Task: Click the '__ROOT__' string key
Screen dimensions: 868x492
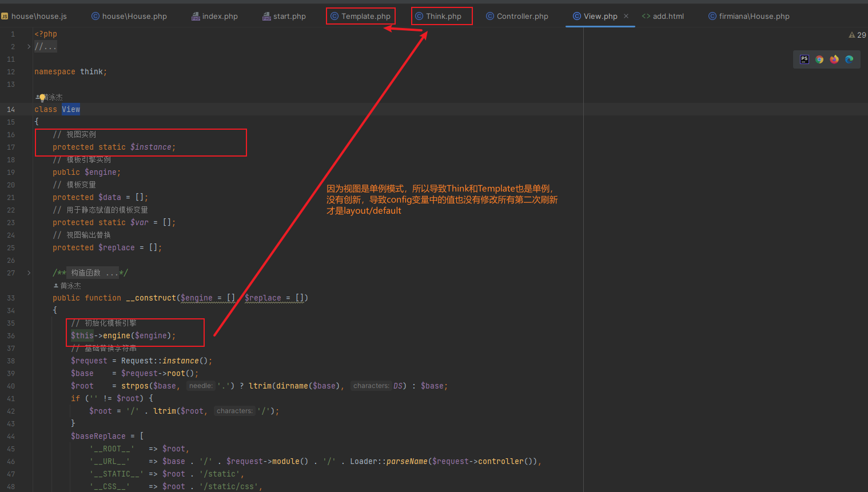Action: click(x=112, y=449)
